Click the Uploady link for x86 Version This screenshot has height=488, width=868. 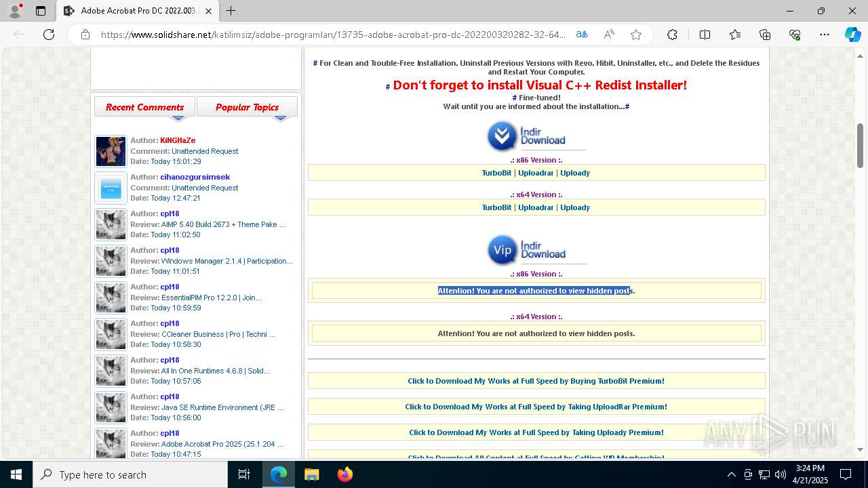(575, 173)
